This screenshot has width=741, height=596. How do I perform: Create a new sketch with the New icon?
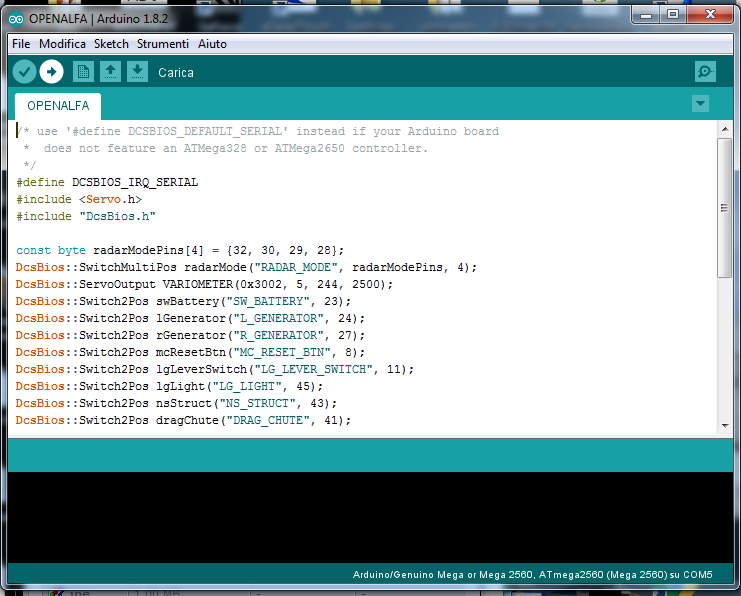pyautogui.click(x=83, y=72)
